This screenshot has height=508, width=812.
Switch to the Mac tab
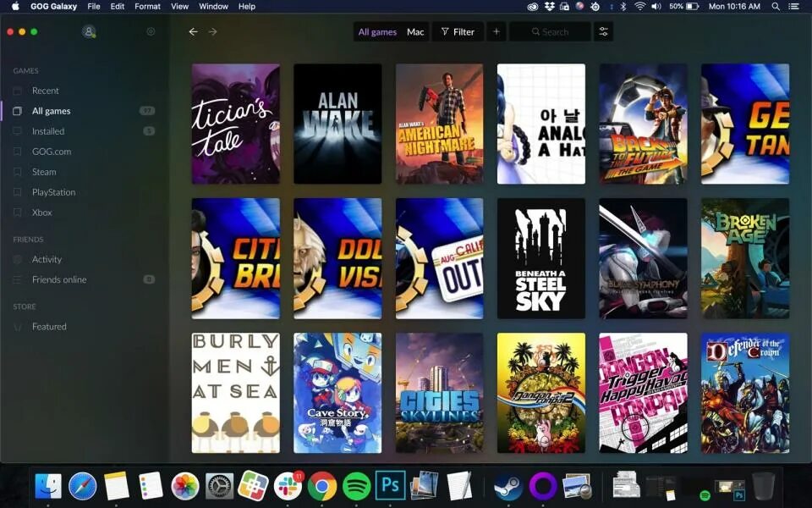pyautogui.click(x=415, y=31)
